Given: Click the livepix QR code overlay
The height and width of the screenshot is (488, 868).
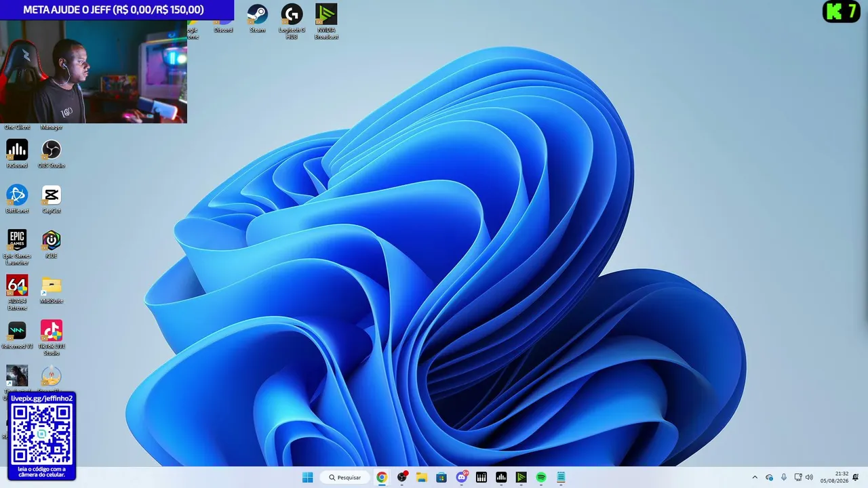Looking at the screenshot, I should pos(41,434).
